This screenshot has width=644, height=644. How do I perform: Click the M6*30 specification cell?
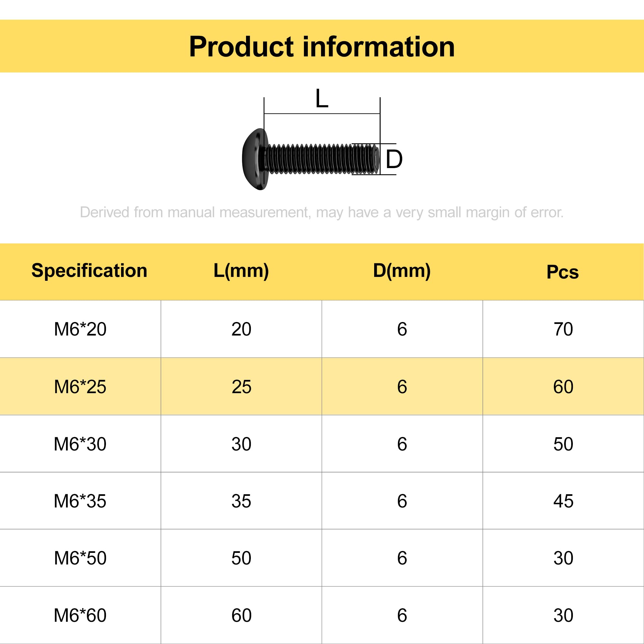tap(80, 444)
